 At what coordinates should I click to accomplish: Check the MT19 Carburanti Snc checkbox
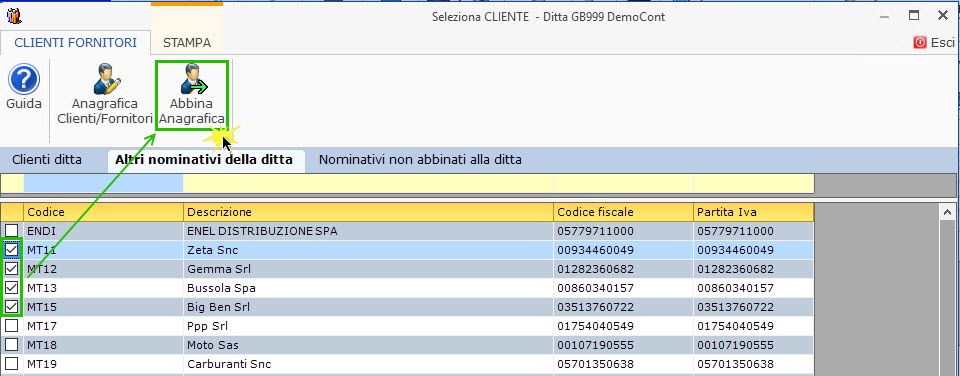pyautogui.click(x=12, y=364)
